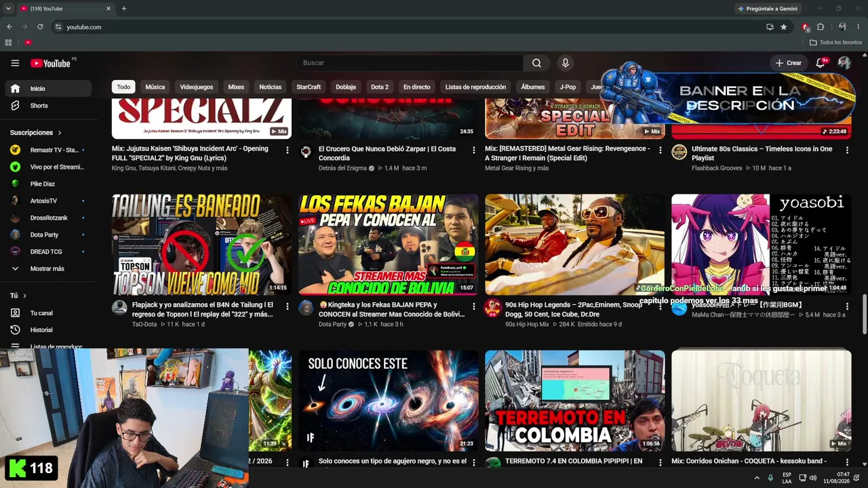Open ArtosisTV subscription in sidebar
This screenshot has height=488, width=868.
click(x=48, y=201)
